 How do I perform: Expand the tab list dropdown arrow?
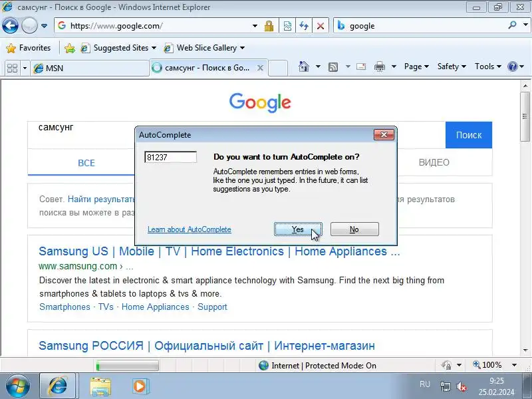coord(25,68)
